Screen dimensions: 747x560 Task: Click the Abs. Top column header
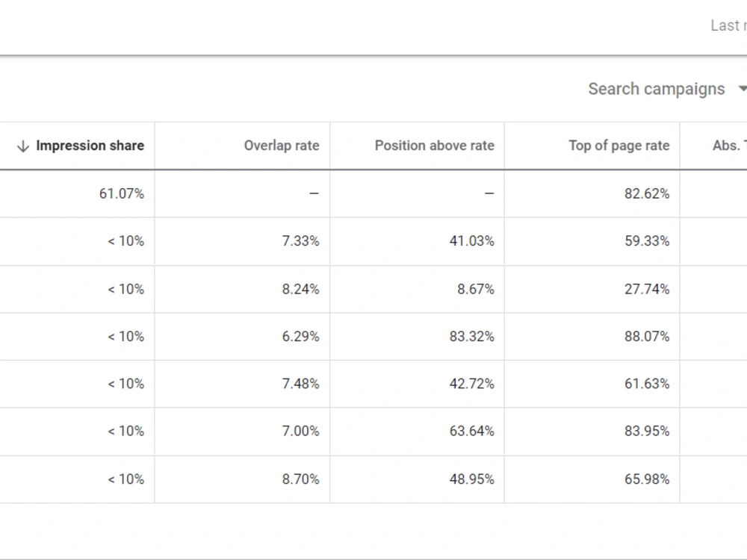click(x=729, y=146)
